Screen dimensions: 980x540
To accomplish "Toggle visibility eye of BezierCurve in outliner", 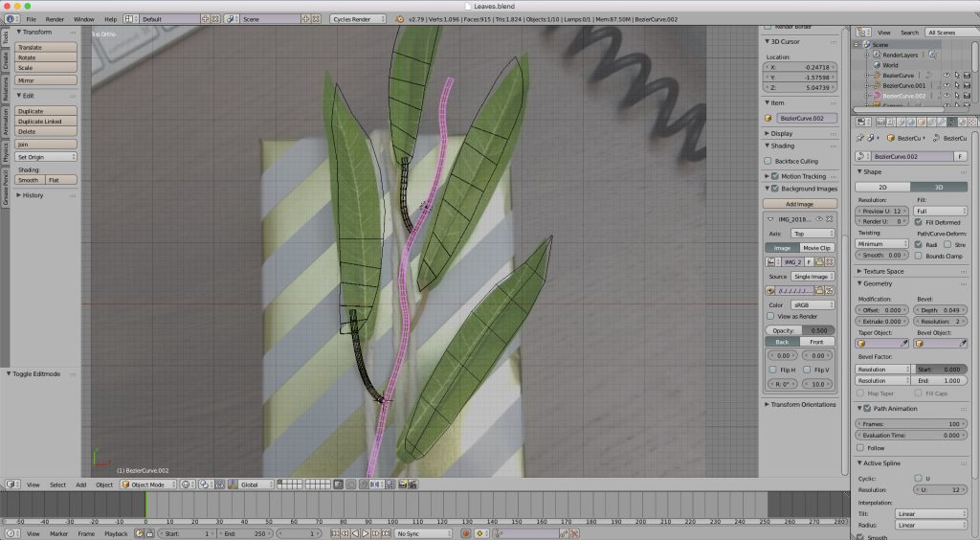I will [947, 75].
